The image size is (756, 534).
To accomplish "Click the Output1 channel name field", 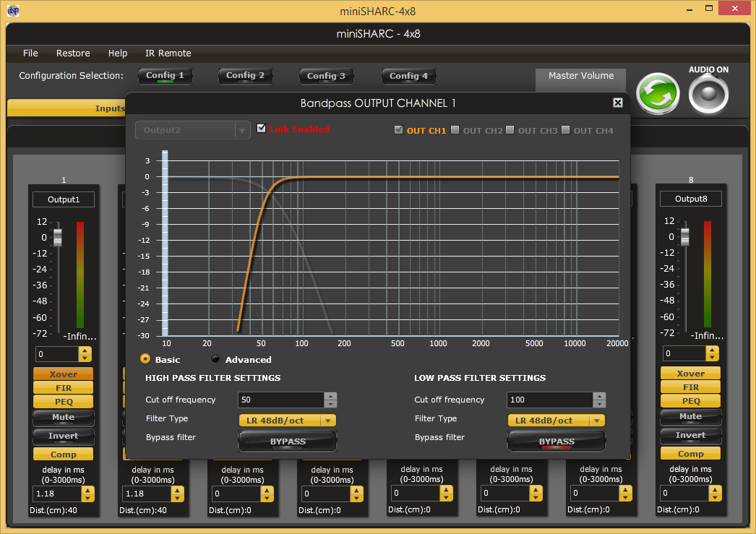I will point(63,199).
